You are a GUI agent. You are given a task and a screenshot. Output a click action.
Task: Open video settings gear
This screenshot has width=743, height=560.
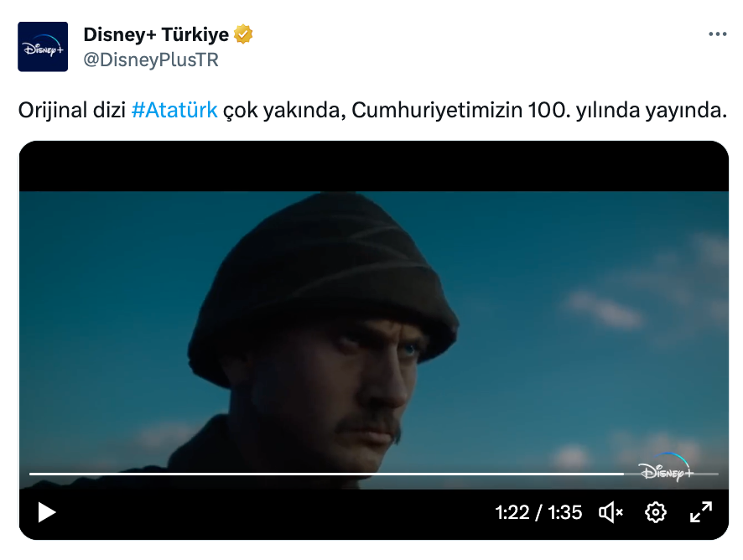click(x=656, y=512)
